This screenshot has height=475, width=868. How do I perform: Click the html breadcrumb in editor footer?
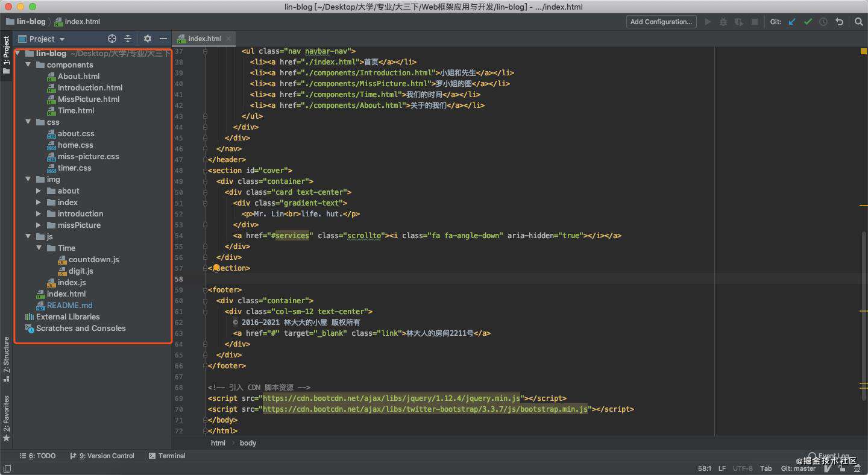point(218,442)
